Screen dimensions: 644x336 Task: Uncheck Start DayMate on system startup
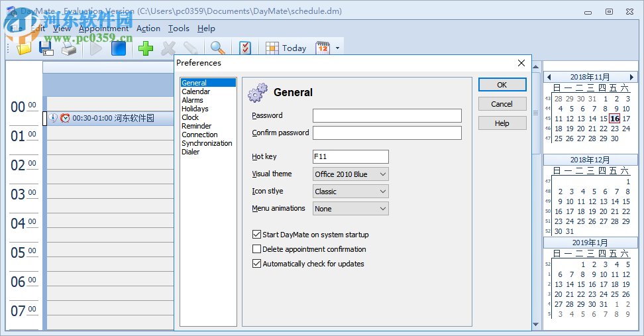(257, 235)
